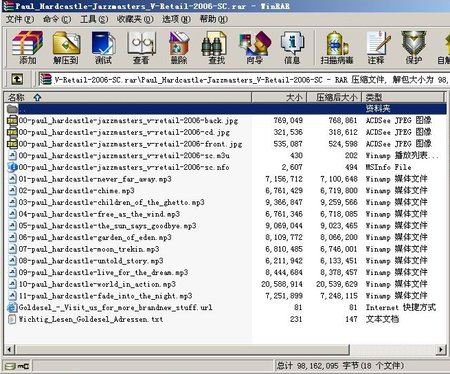Screen dimensions: 450x374
Task: Run the 测试 (Test) archive tool
Action: click(103, 47)
